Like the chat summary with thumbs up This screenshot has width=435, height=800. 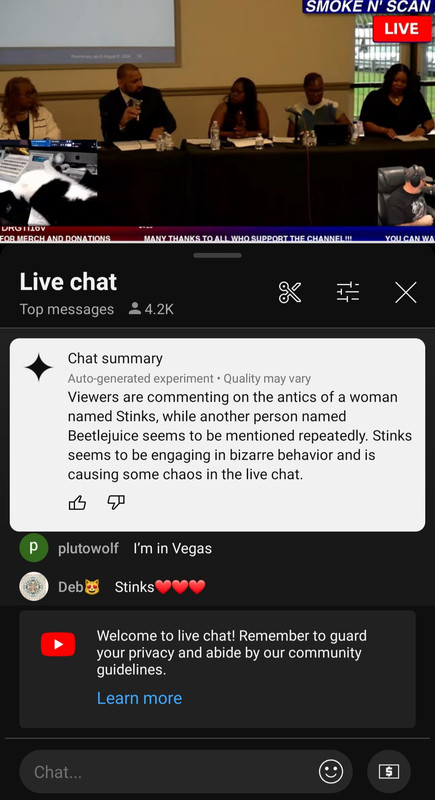[77, 503]
